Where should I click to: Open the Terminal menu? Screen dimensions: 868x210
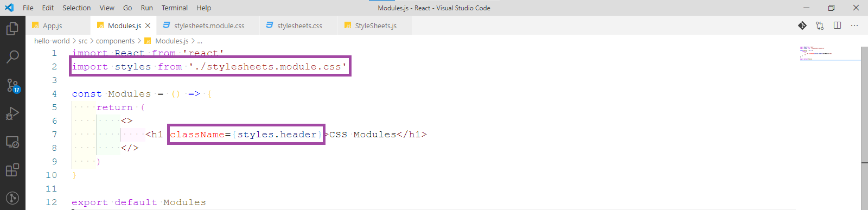175,8
